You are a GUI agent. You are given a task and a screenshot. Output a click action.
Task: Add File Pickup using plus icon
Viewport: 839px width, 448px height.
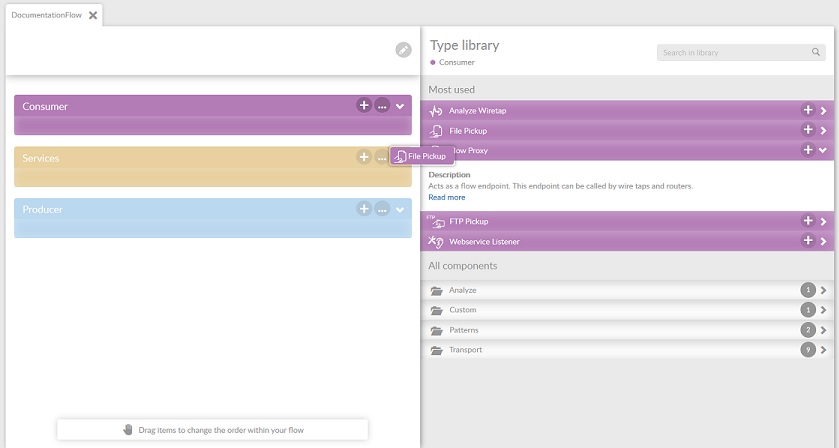coord(807,130)
